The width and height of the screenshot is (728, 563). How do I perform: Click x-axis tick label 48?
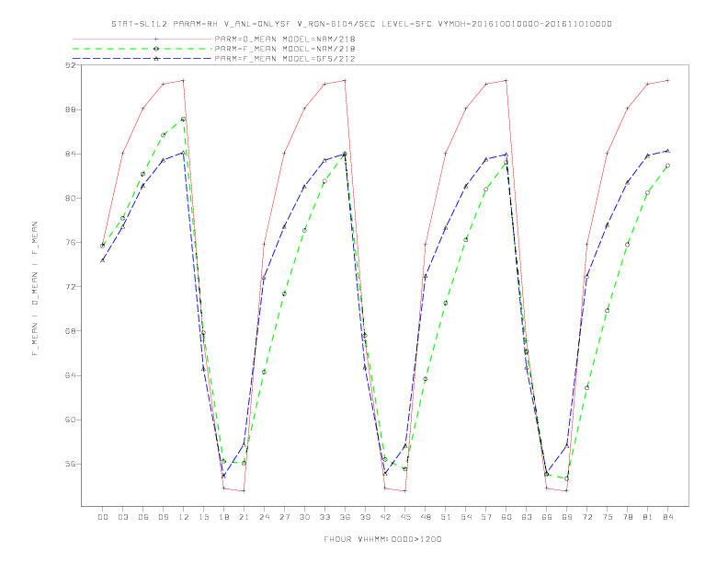tap(426, 517)
